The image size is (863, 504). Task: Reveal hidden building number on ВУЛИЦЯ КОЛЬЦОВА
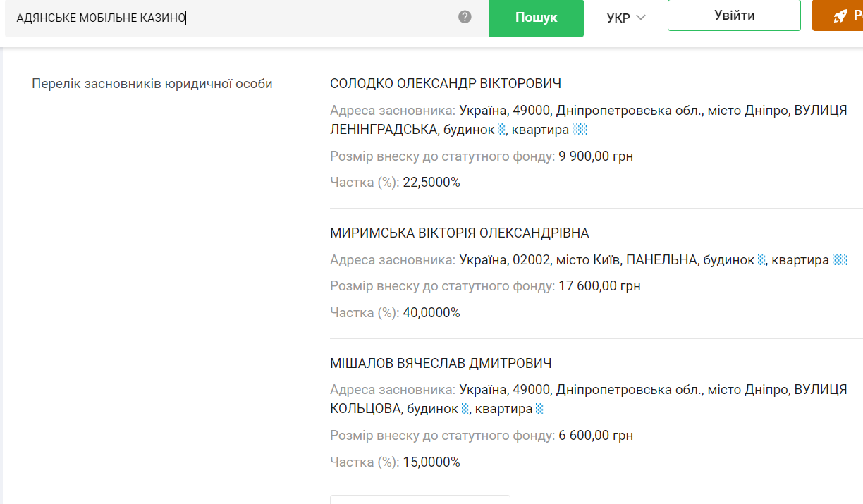465,410
